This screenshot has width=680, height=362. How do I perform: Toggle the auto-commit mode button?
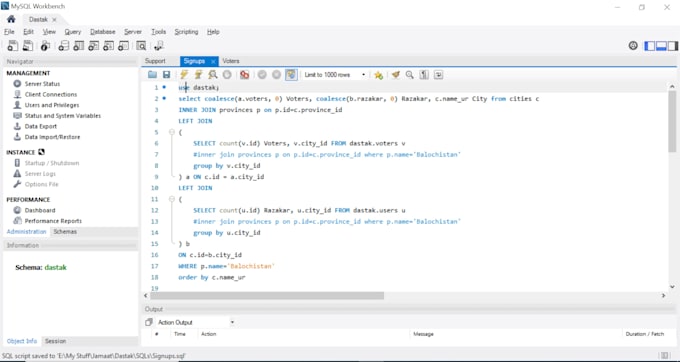click(x=291, y=75)
